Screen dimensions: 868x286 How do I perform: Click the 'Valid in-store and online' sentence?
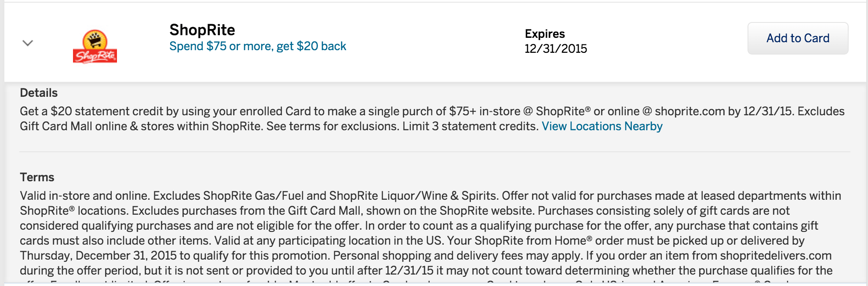tap(84, 196)
